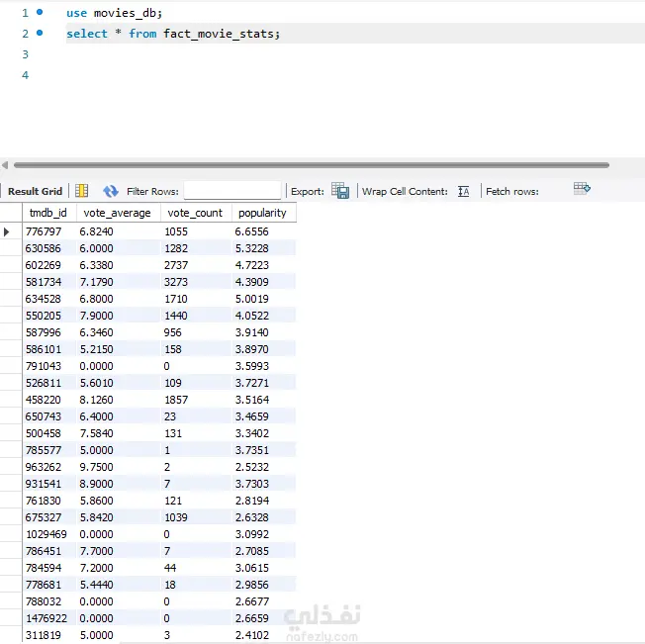The height and width of the screenshot is (644, 645).
Task: Select vote_average cell 8.1260
Action: [119, 400]
